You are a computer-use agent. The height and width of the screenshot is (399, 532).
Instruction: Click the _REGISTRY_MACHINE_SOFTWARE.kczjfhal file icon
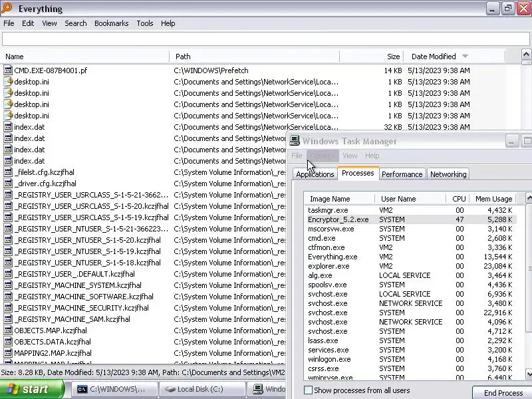(x=8, y=297)
